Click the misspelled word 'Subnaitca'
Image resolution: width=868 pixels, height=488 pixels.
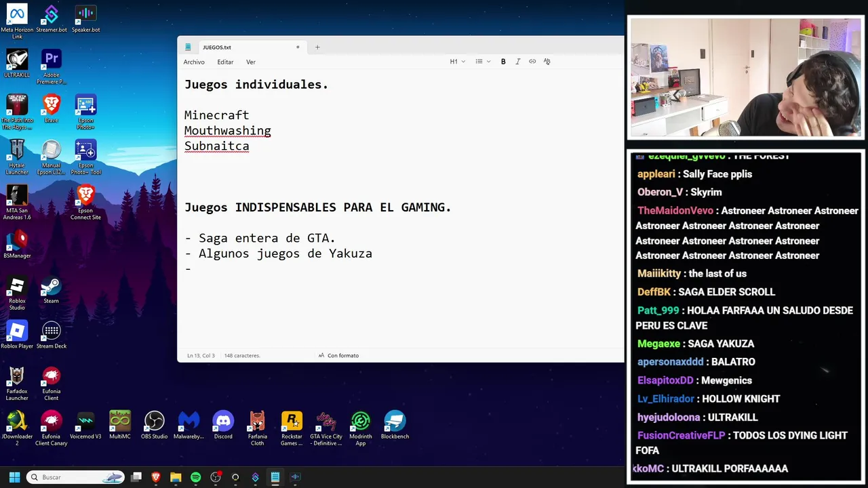(x=216, y=146)
